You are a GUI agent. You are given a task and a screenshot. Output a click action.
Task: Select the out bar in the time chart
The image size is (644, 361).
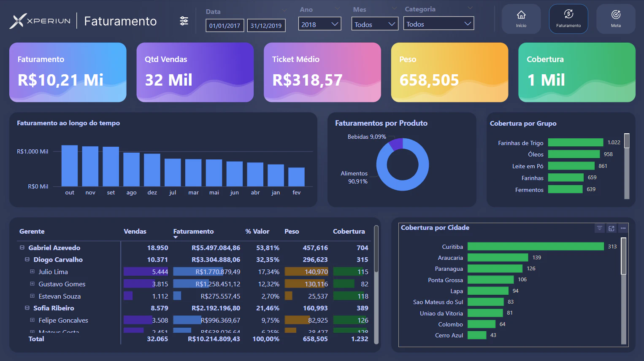(x=70, y=166)
